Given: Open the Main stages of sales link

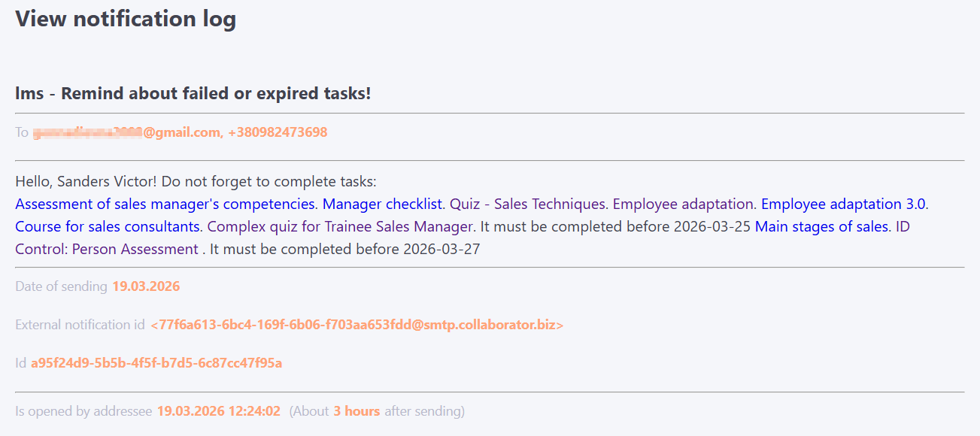Looking at the screenshot, I should click(821, 226).
